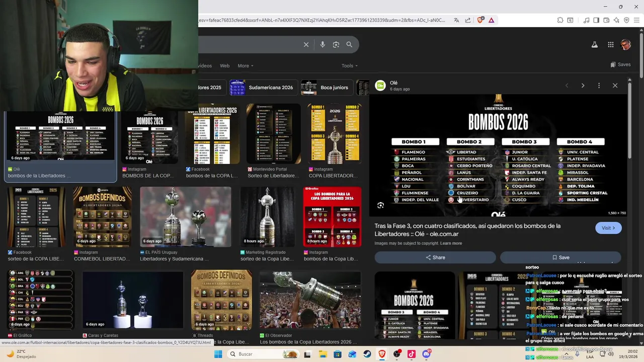Open the Tools dropdown
This screenshot has height=362, width=644.
[350, 66]
